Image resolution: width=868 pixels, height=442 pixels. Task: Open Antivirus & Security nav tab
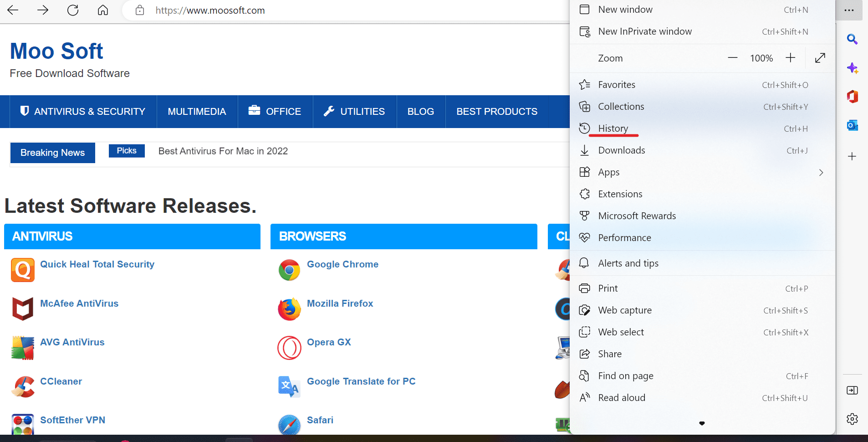(83, 112)
